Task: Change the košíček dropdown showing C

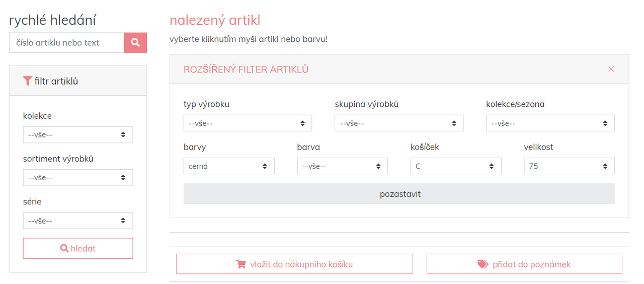Action: pyautogui.click(x=456, y=166)
